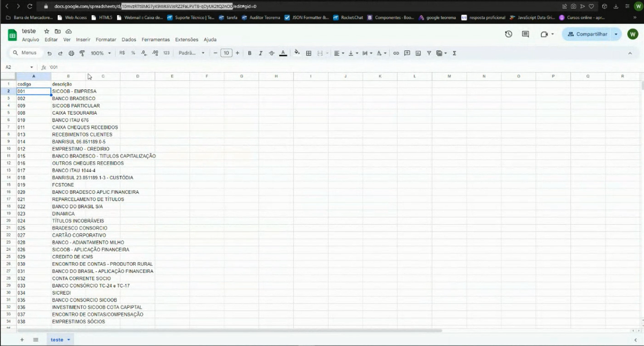Show all comments panel icon
The image size is (644, 346).
525,34
